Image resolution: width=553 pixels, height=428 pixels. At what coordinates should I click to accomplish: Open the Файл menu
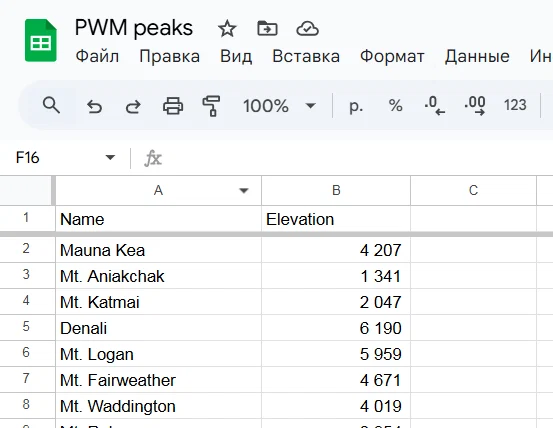pyautogui.click(x=97, y=56)
